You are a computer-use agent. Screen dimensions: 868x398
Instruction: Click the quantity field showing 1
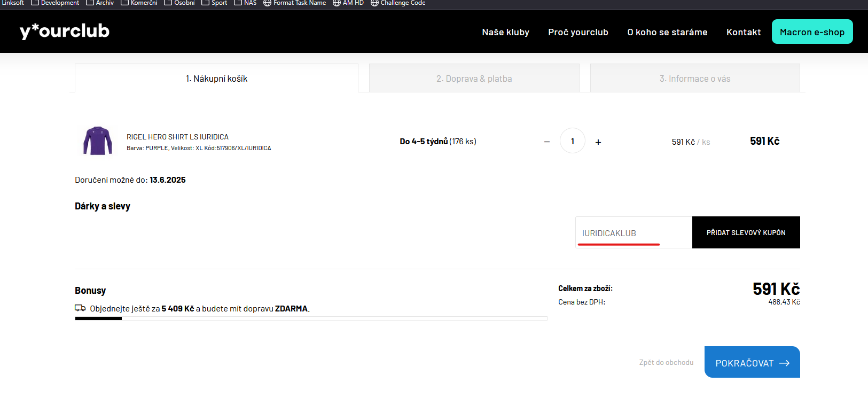tap(573, 141)
